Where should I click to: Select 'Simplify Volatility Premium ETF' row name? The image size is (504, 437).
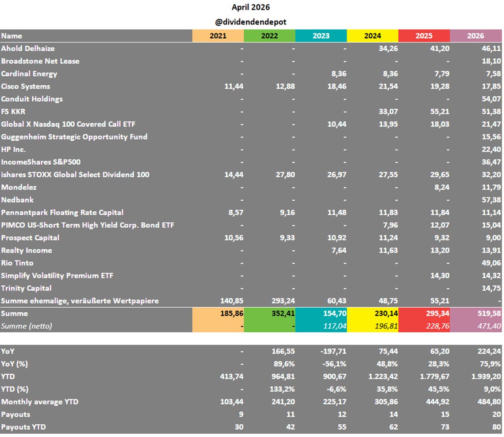57,275
